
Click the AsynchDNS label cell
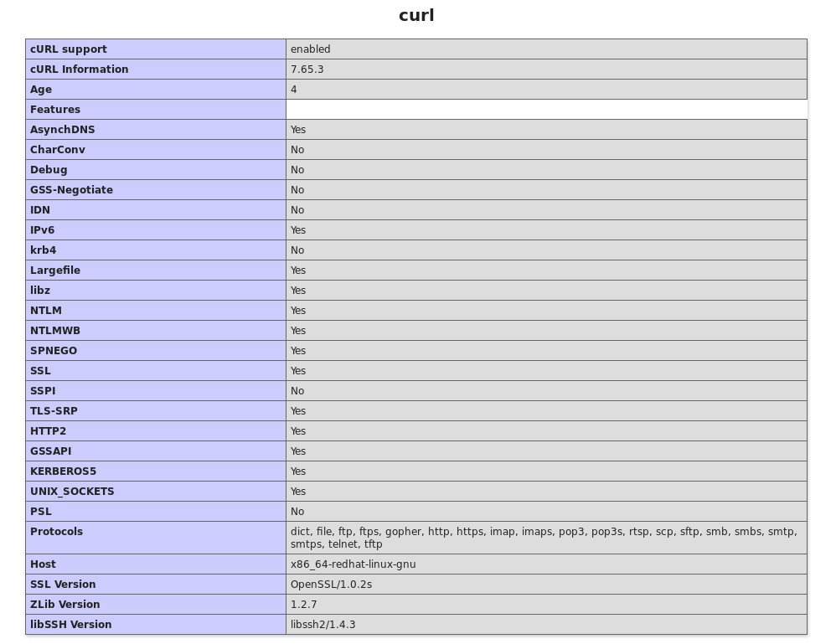click(156, 130)
